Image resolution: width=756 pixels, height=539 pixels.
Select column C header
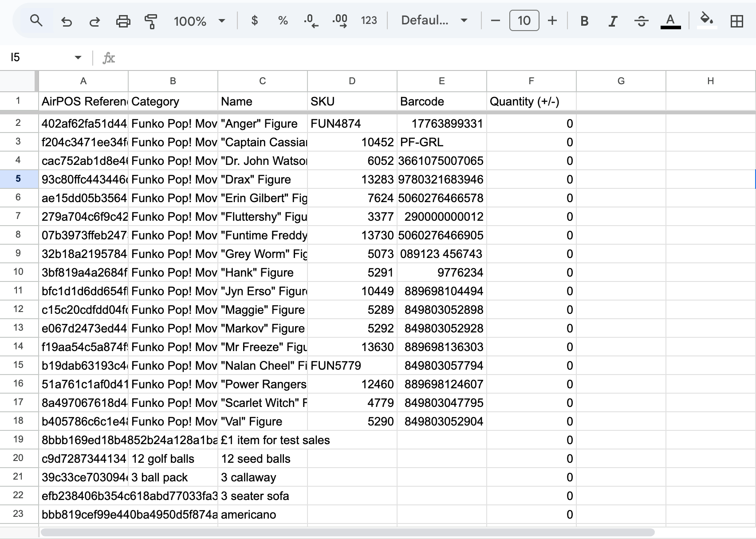click(263, 81)
